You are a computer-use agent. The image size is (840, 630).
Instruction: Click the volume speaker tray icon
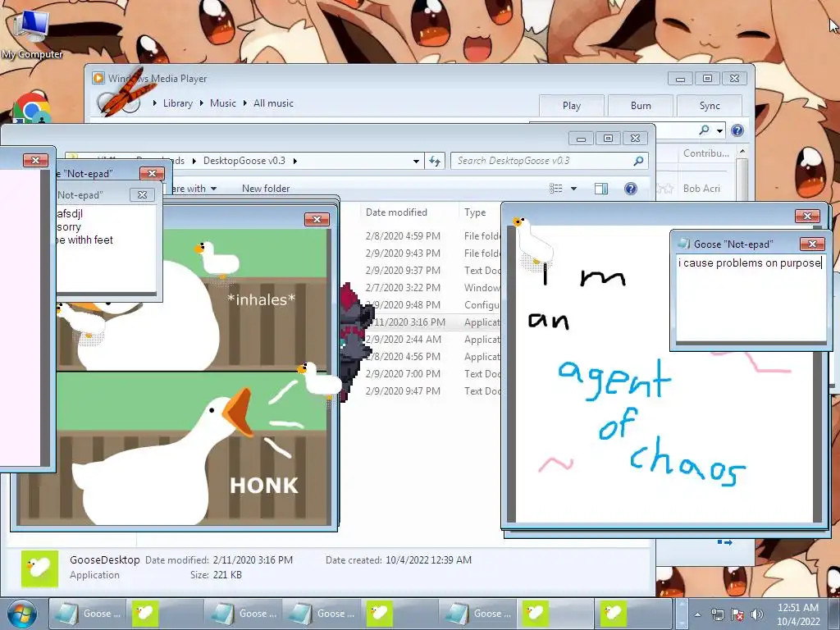click(x=757, y=614)
